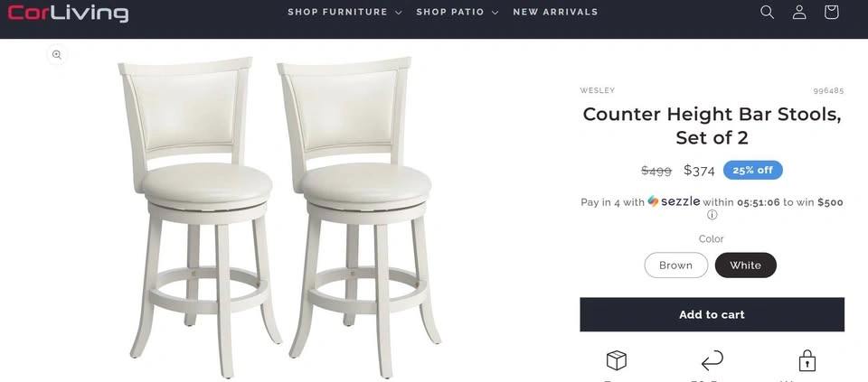Expand the Shop Patio dropdown chevron
868x382 pixels.
[x=495, y=13]
